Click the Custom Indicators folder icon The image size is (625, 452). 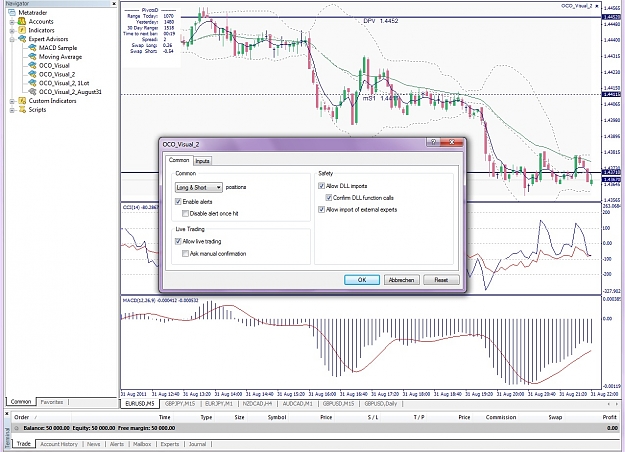click(x=22, y=101)
